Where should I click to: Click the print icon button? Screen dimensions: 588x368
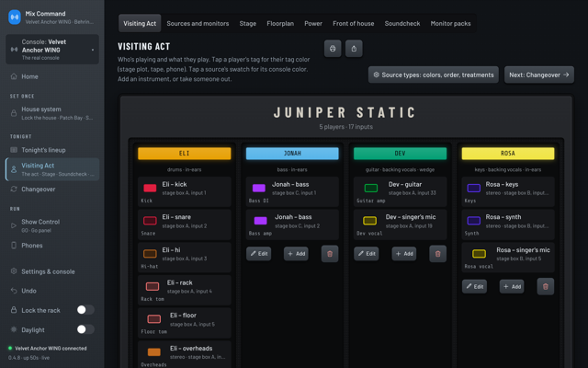pos(333,49)
